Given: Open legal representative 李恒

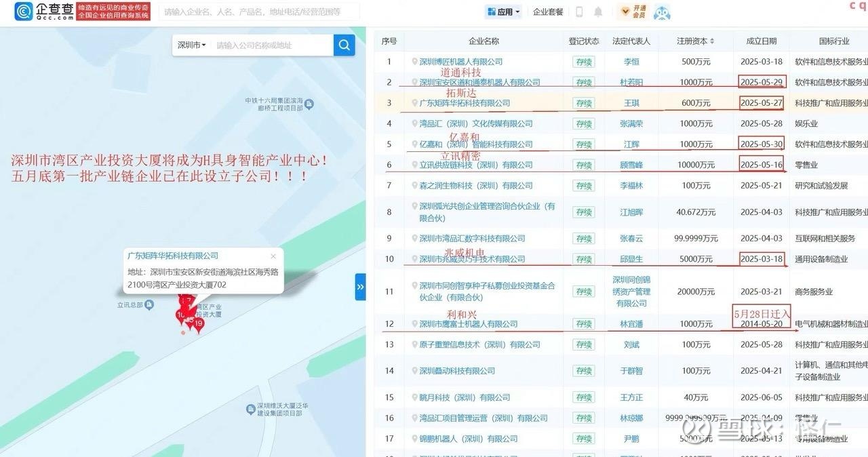Looking at the screenshot, I should (631, 62).
